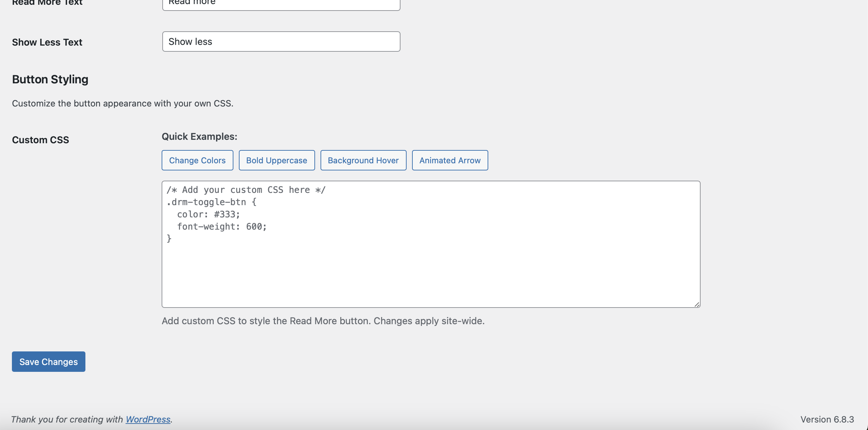The width and height of the screenshot is (868, 430).
Task: Click the Custom CSS field label
Action: click(40, 140)
